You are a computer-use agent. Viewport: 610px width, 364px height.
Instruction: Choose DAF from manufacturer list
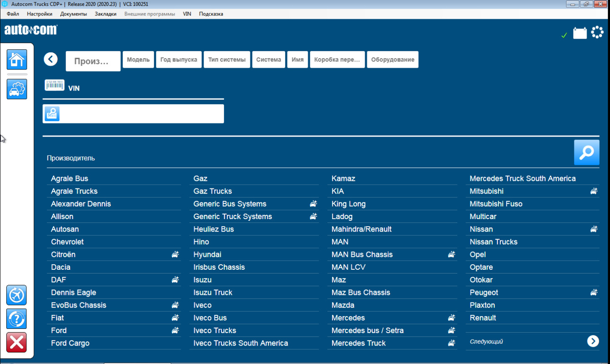click(59, 280)
